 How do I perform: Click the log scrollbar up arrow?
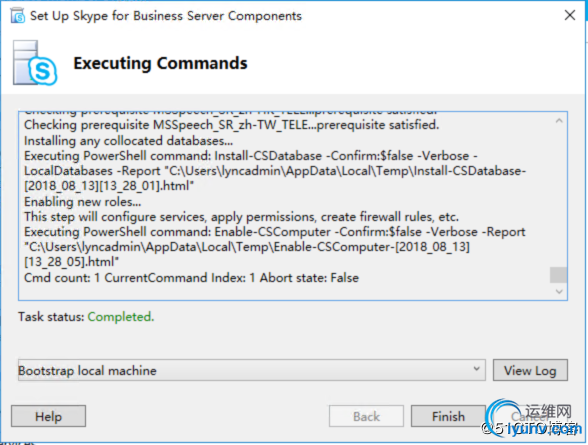tap(559, 121)
